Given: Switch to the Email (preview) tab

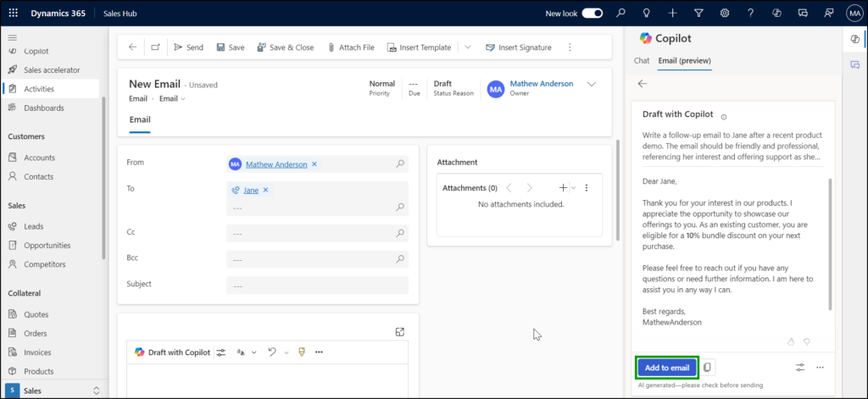Looking at the screenshot, I should click(685, 60).
